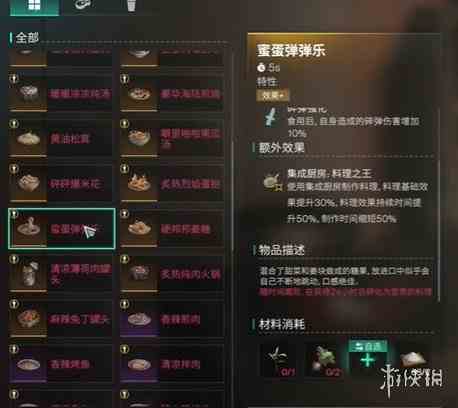The height and width of the screenshot is (408, 458).
Task: Click the second material slot showing 0/2
Action: tap(324, 361)
